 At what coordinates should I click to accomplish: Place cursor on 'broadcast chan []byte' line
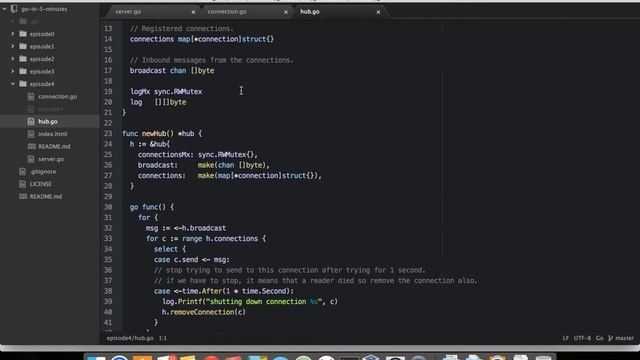[172, 71]
